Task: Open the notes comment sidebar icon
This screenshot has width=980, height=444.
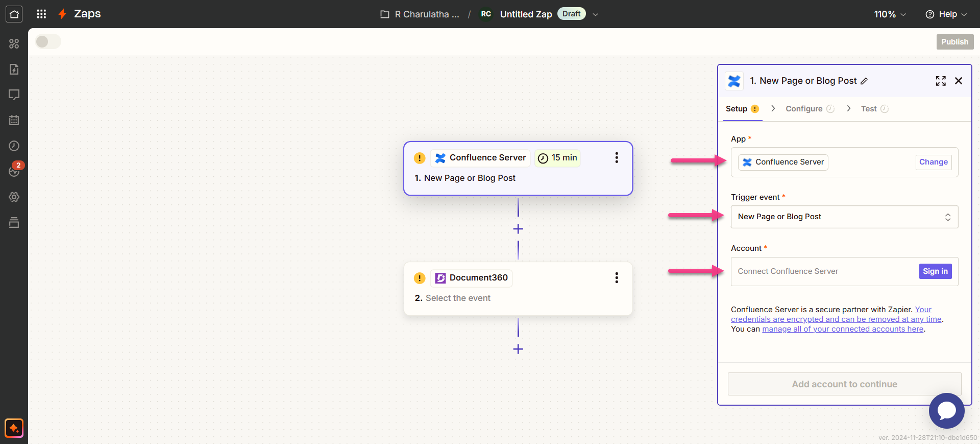Action: (x=14, y=95)
